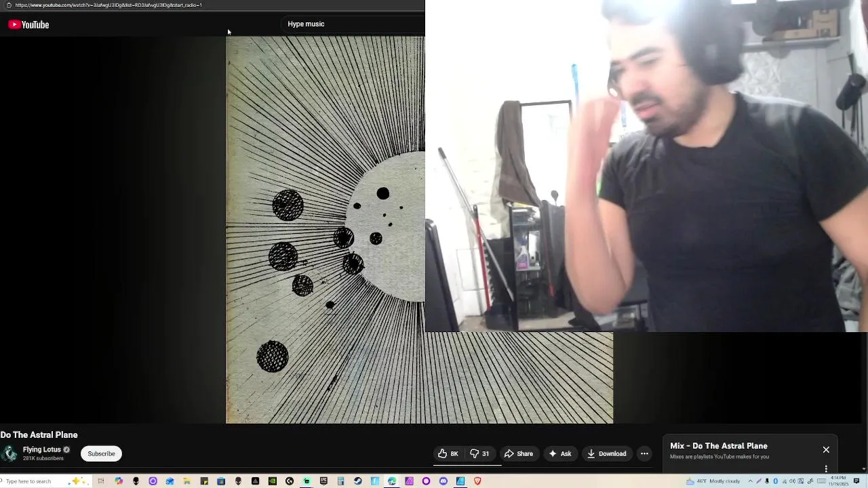The image size is (868, 488).
Task: Launch Copilot from the taskbar
Action: point(119,481)
